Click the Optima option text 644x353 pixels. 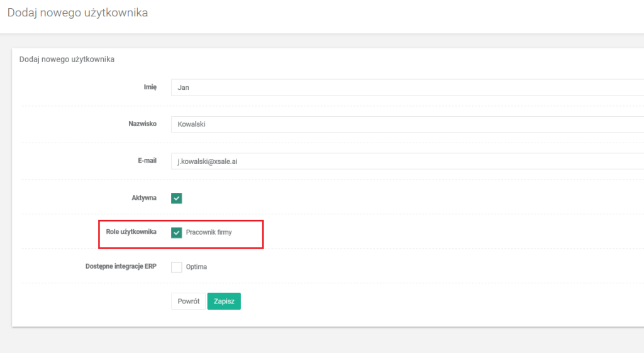click(x=196, y=267)
